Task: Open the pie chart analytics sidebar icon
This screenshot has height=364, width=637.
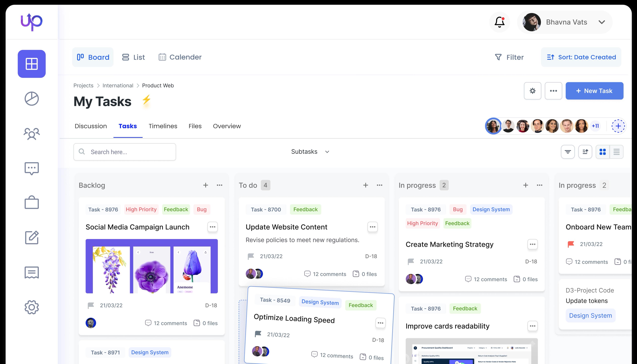Action: (x=32, y=99)
